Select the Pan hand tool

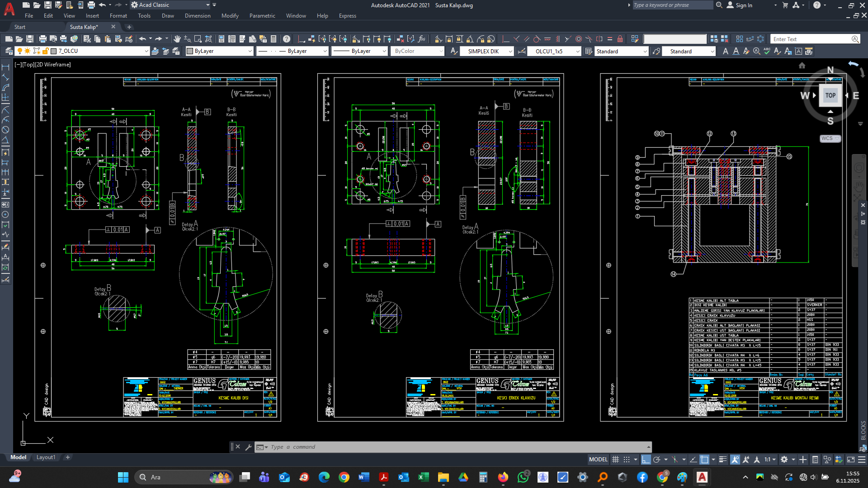(x=177, y=39)
